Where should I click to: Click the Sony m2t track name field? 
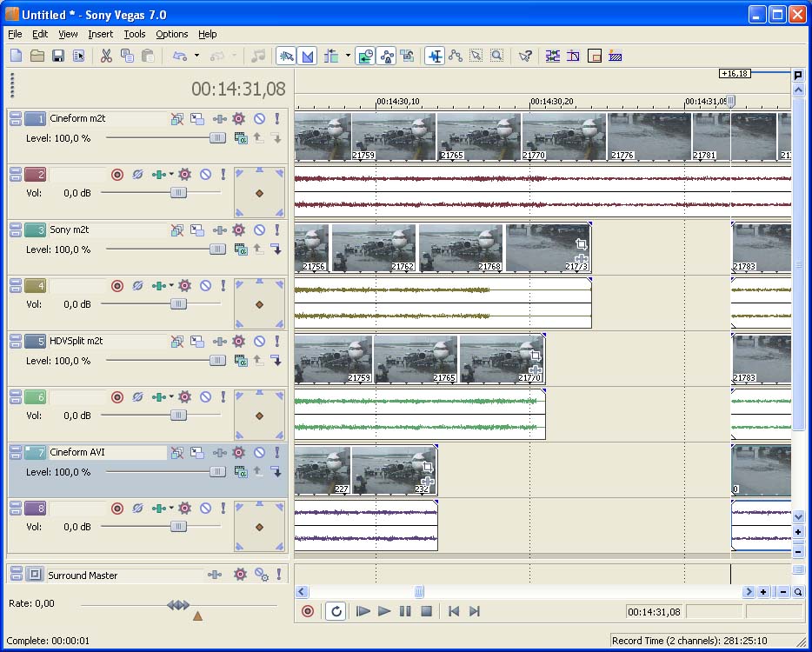(x=107, y=230)
